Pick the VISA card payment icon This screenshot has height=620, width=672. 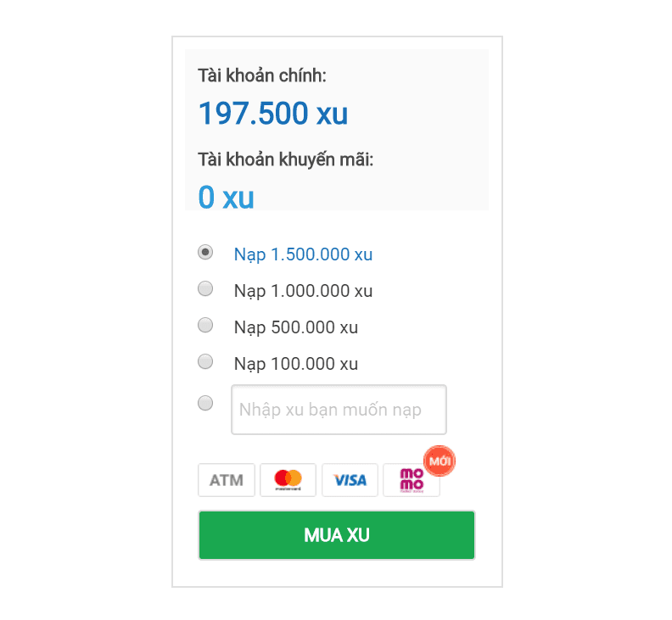tap(350, 480)
